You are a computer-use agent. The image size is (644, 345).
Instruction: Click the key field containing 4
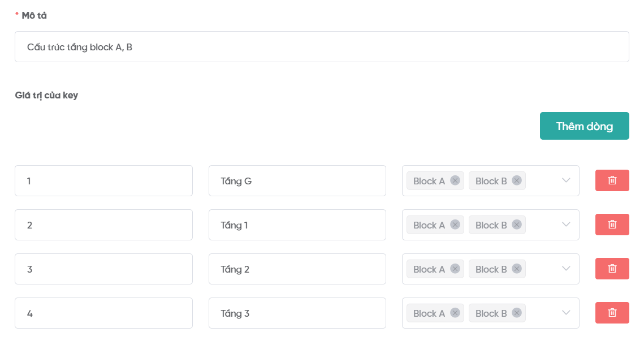click(x=103, y=313)
